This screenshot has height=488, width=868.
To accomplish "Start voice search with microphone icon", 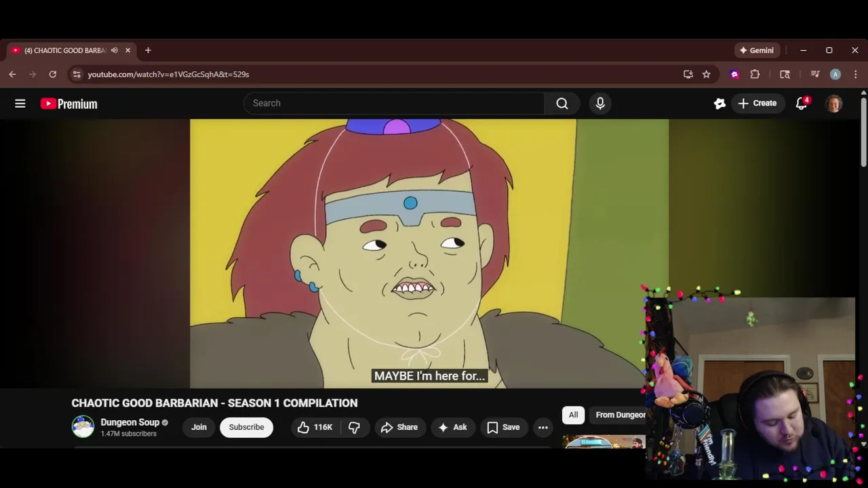I will tap(600, 103).
